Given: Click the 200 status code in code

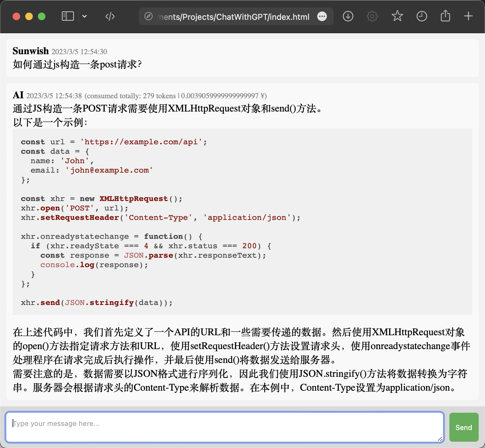Looking at the screenshot, I should click(x=249, y=246).
